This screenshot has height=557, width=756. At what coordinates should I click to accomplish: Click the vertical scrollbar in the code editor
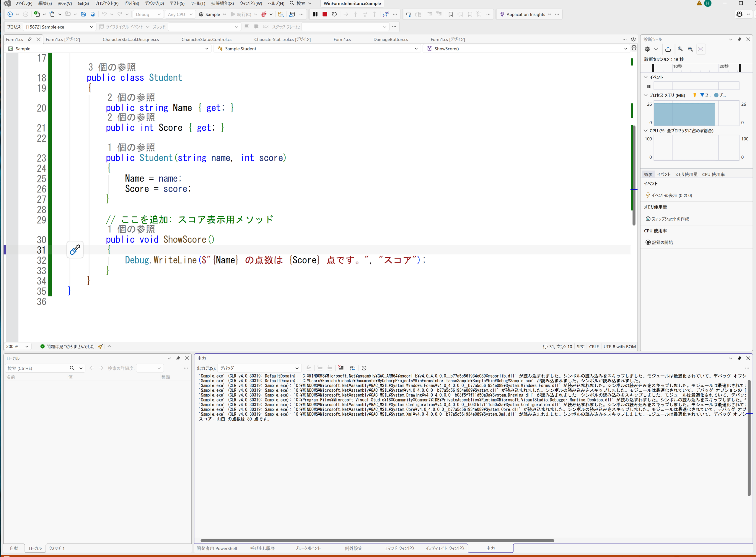pos(634,175)
